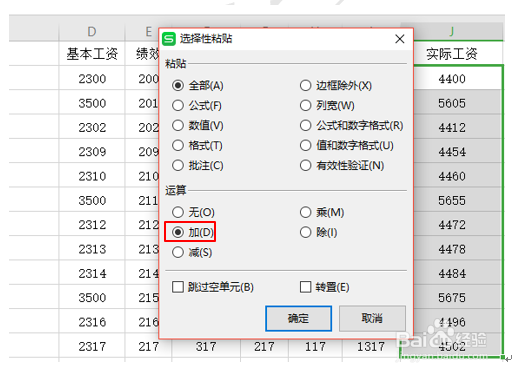
Task: Choose 减(S) subtract operation
Action: pyautogui.click(x=192, y=252)
